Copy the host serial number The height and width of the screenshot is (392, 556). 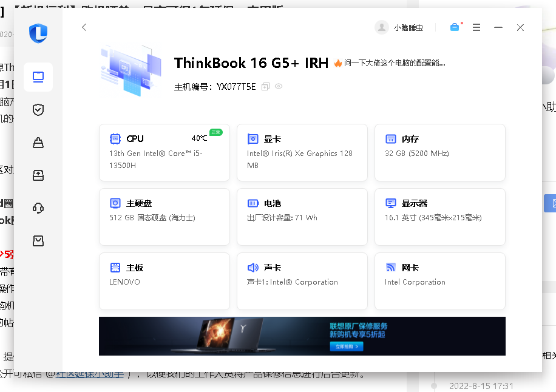[x=265, y=87]
